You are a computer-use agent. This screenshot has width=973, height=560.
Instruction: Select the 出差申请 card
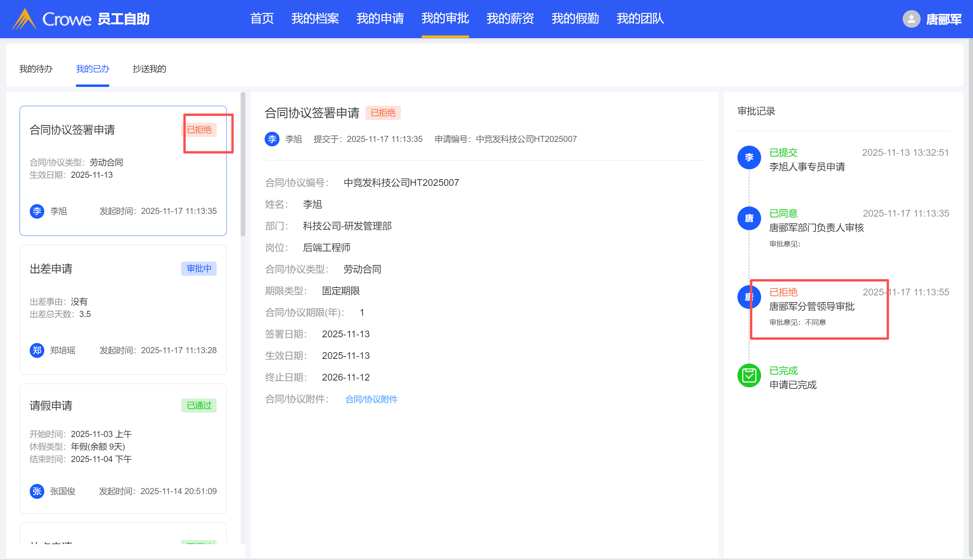click(x=123, y=309)
